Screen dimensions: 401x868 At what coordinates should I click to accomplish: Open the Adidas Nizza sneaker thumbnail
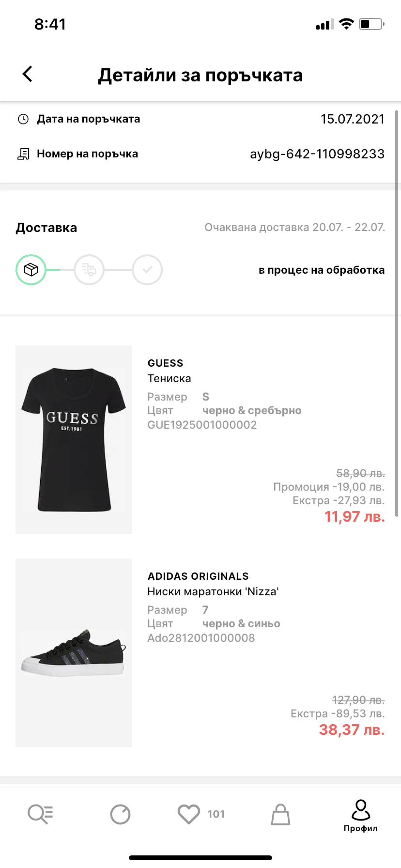tap(74, 653)
